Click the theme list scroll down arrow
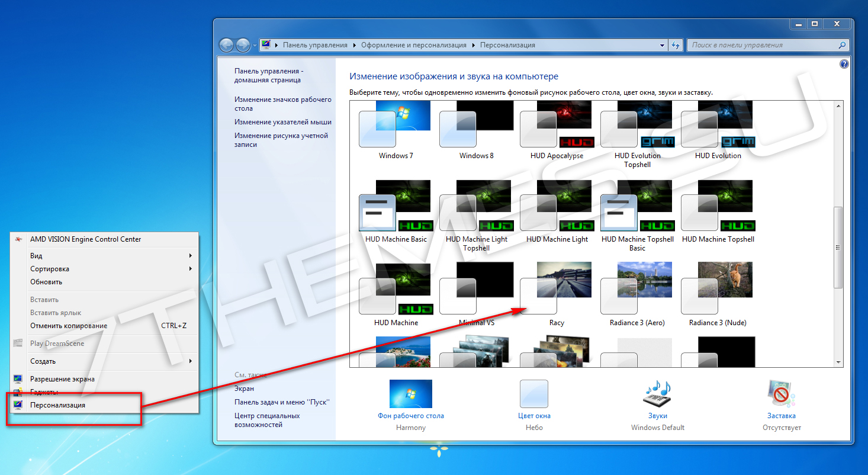 click(x=838, y=362)
